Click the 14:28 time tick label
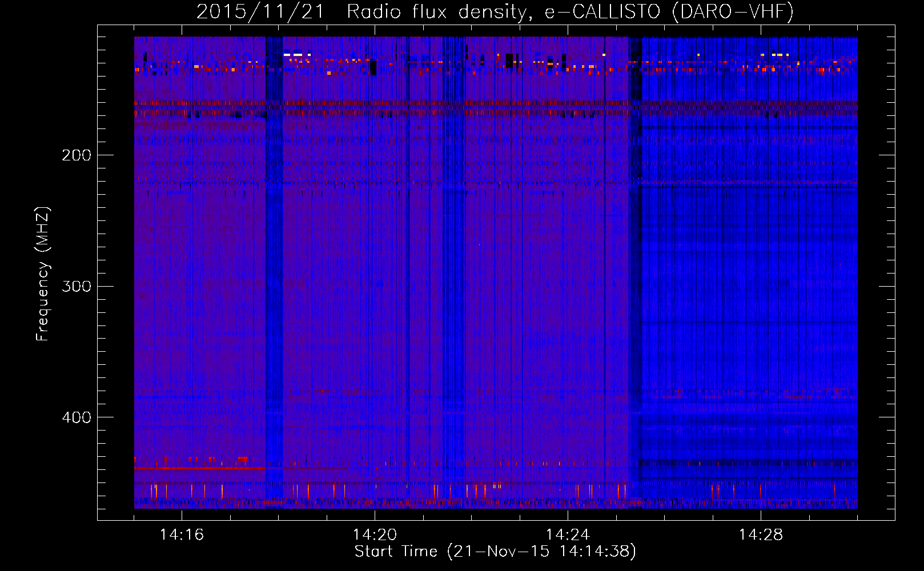Screen dimensions: 924x571 (x=761, y=534)
